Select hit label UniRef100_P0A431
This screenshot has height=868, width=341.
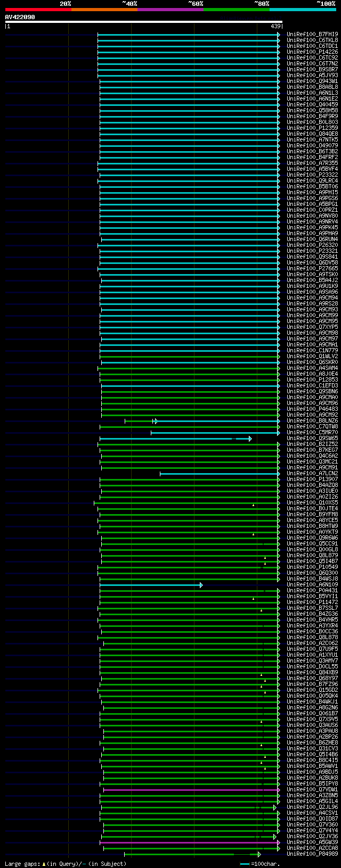coord(312,591)
